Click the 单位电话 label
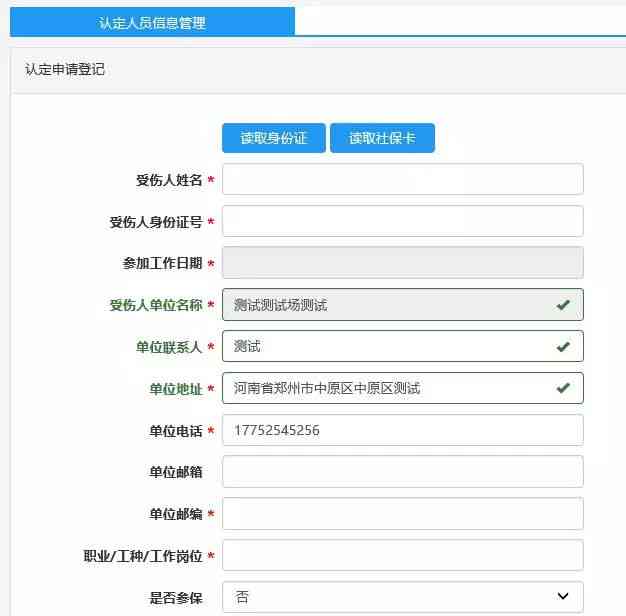 [176, 431]
